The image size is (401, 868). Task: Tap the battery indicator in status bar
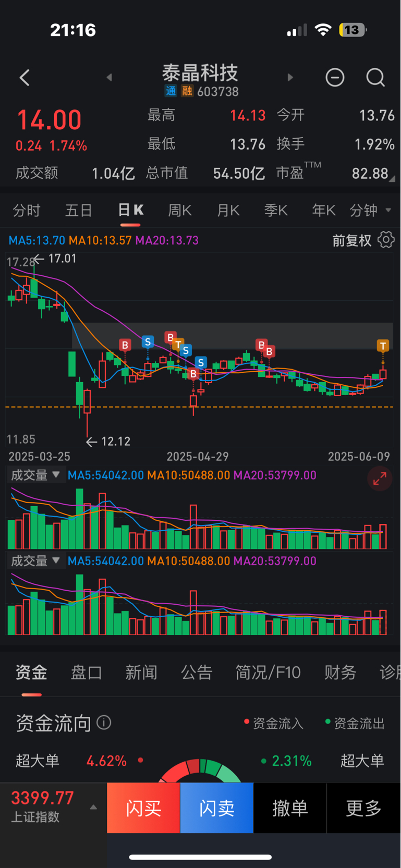pos(353,30)
